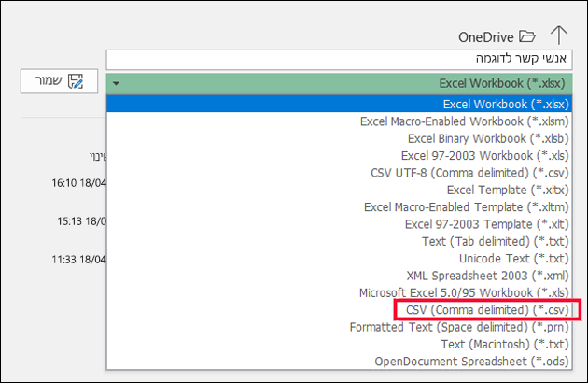Click the file name input field
The width and height of the screenshot is (588, 383).
click(339, 60)
